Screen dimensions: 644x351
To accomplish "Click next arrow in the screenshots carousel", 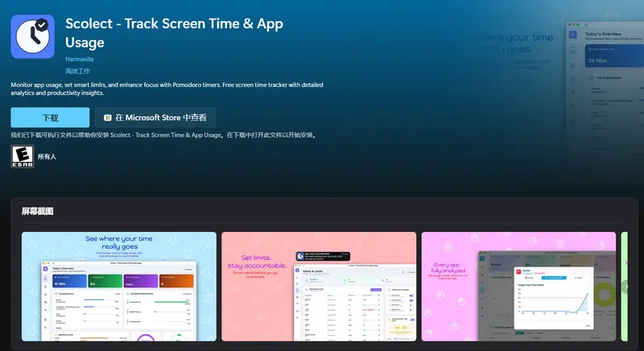I will (x=625, y=287).
